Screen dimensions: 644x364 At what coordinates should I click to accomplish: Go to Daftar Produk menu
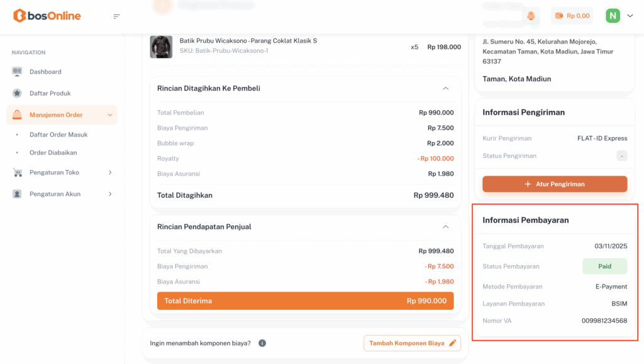coord(50,93)
